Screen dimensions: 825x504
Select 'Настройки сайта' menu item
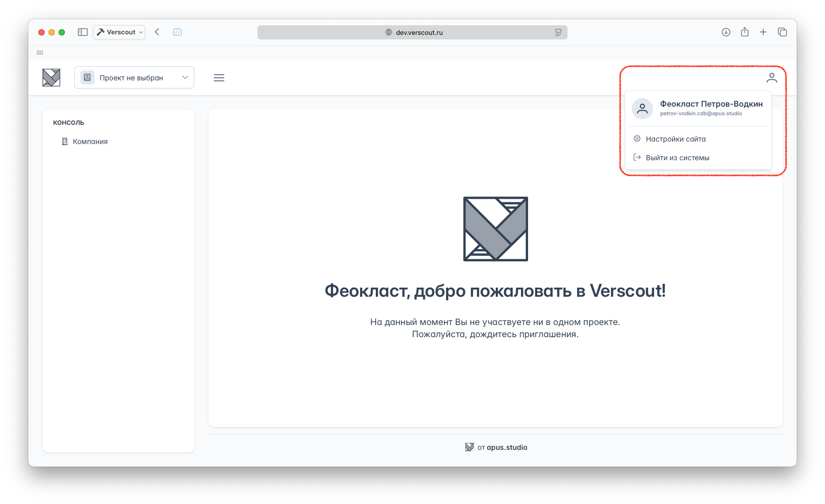[698, 139]
